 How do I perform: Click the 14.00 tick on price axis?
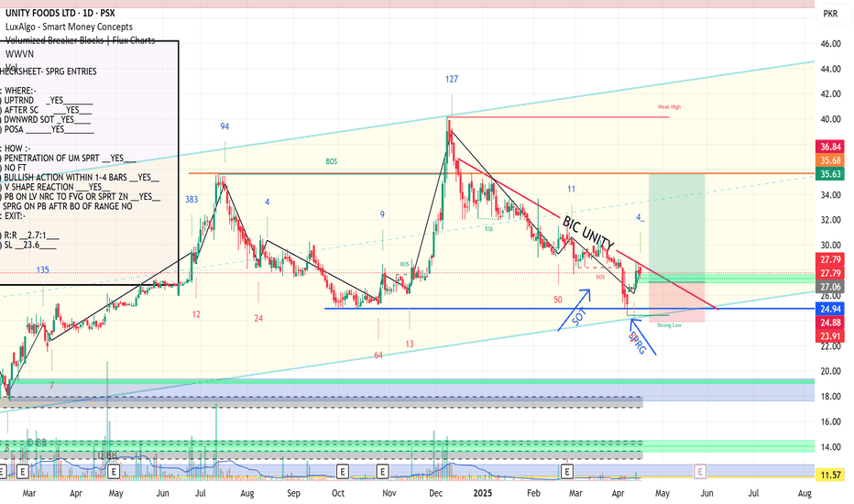[830, 447]
